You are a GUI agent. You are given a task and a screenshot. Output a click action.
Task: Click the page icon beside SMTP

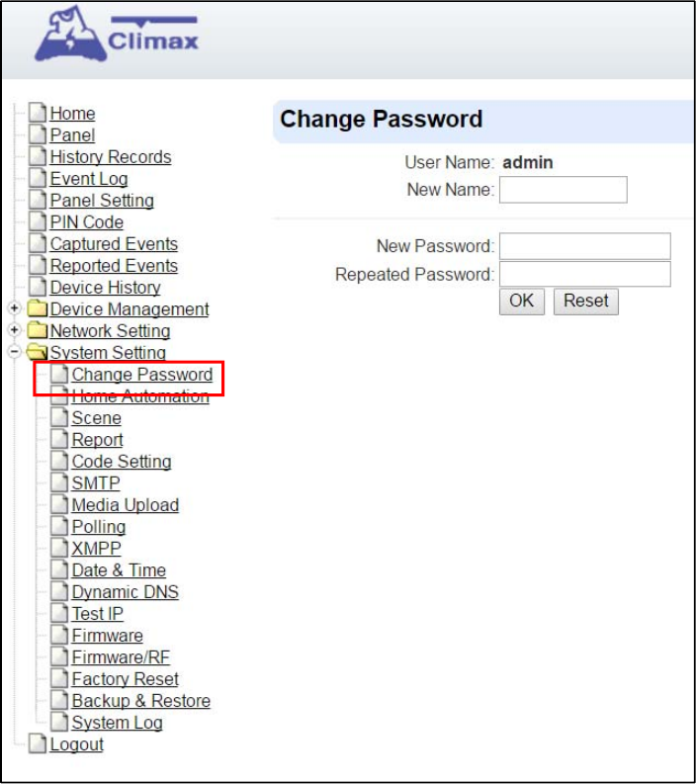point(59,482)
